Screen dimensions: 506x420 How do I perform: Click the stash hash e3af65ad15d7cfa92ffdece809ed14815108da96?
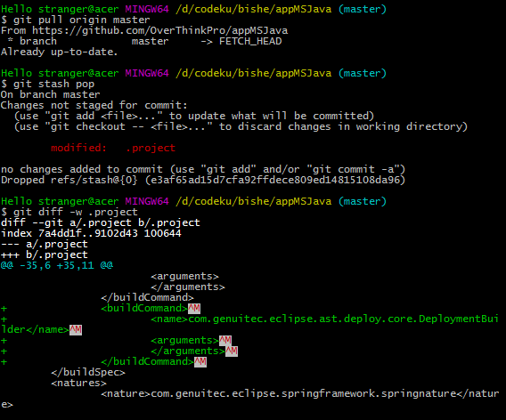[275, 180]
